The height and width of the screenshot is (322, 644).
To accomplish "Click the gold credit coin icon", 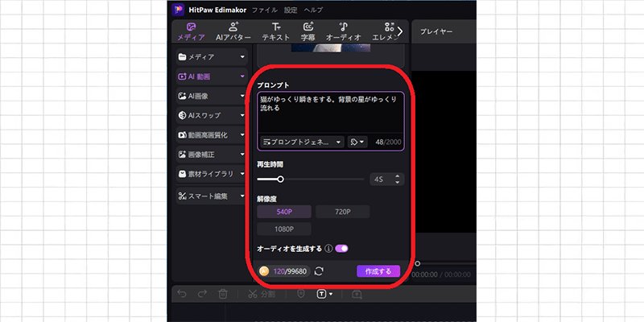I will (264, 271).
